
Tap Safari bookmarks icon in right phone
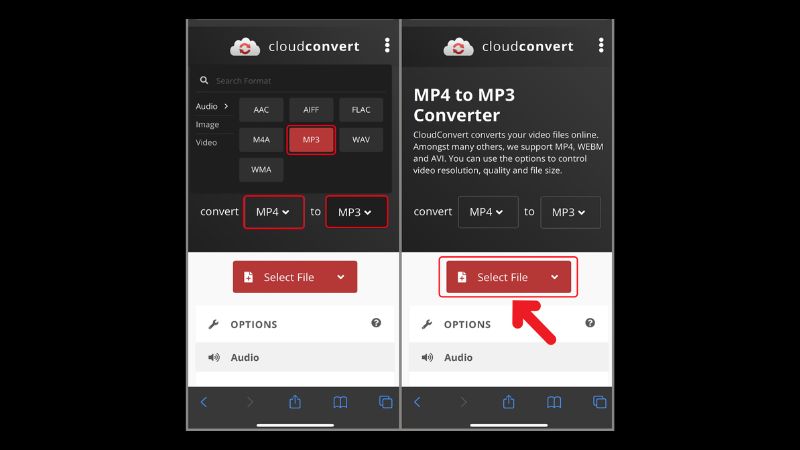click(554, 402)
